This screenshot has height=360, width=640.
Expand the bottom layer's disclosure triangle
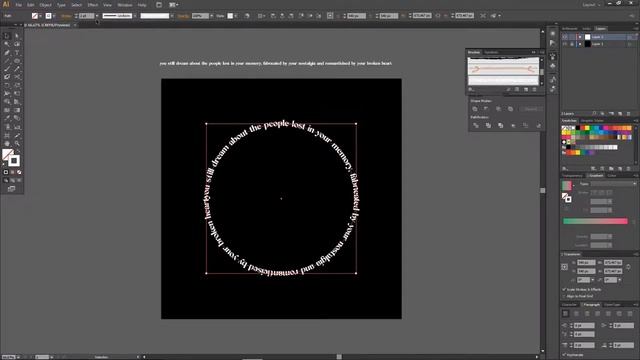pos(580,44)
